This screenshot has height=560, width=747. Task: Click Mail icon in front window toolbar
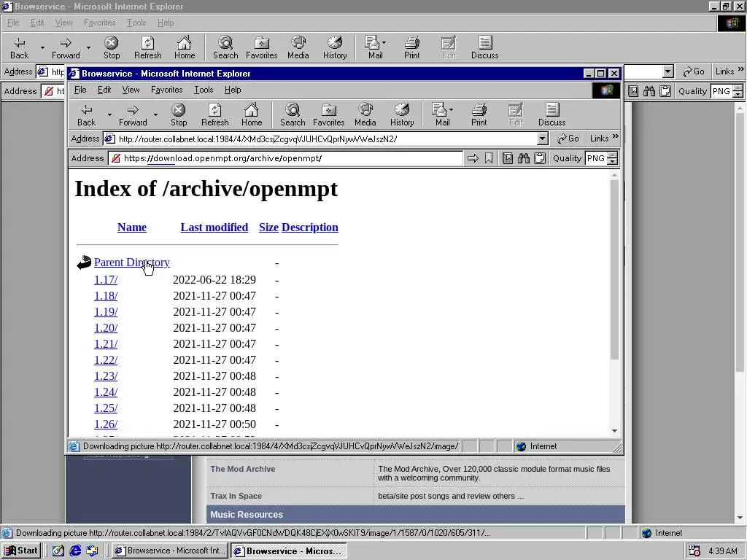[438, 114]
